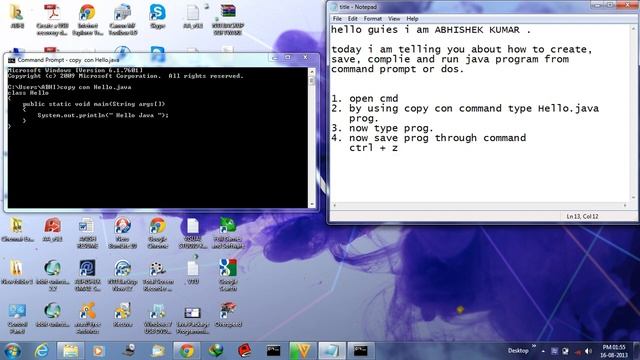
Task: Expand the Desktop toolbar chevron
Action: [533, 347]
